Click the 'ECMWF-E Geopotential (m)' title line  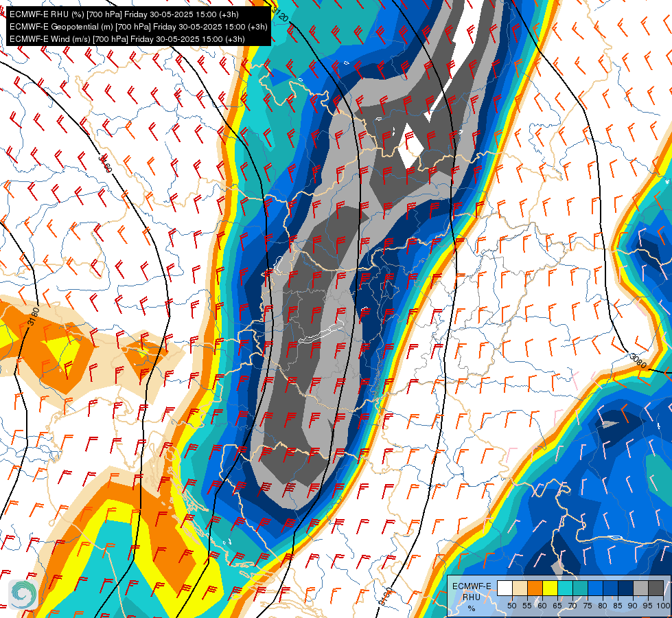(x=139, y=27)
